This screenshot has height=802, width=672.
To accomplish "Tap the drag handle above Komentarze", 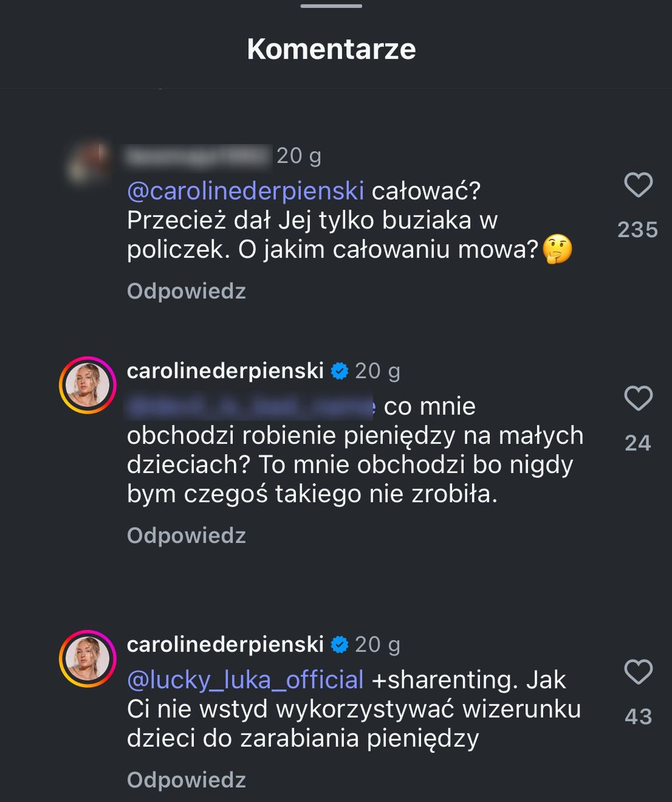I will point(332,6).
